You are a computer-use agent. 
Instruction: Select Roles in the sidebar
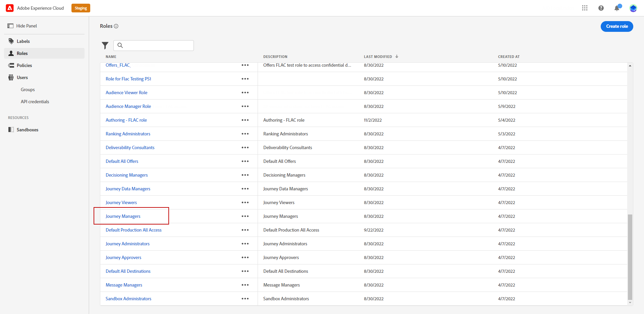(x=44, y=53)
